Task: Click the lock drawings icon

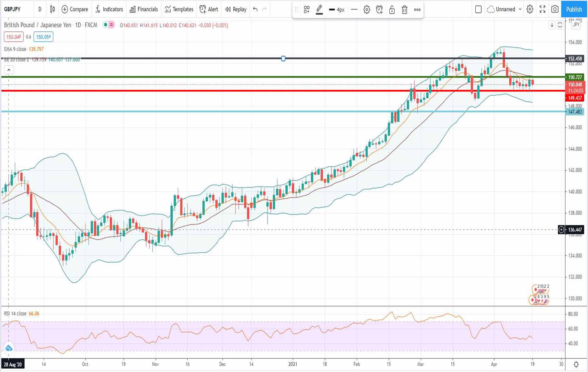Action: pos(392,10)
